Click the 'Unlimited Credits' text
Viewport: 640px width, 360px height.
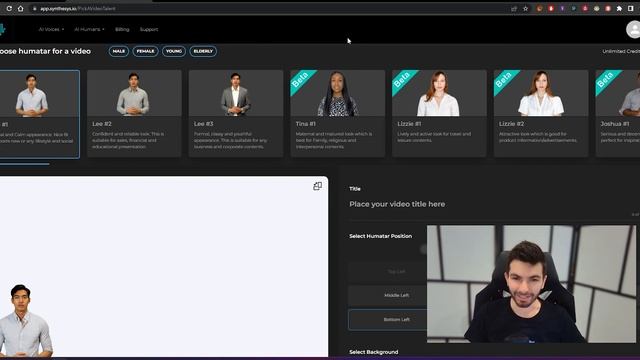(x=621, y=51)
